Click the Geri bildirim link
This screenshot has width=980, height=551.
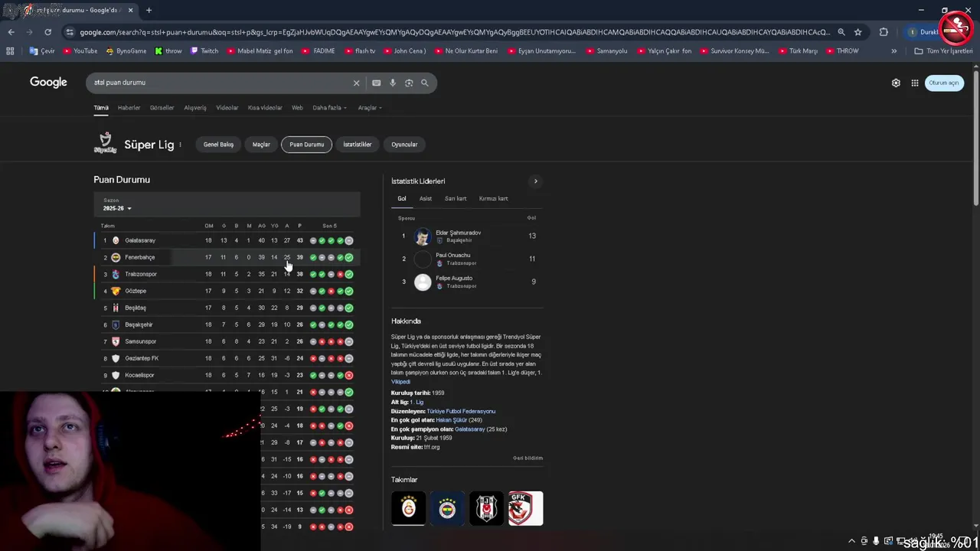click(528, 458)
